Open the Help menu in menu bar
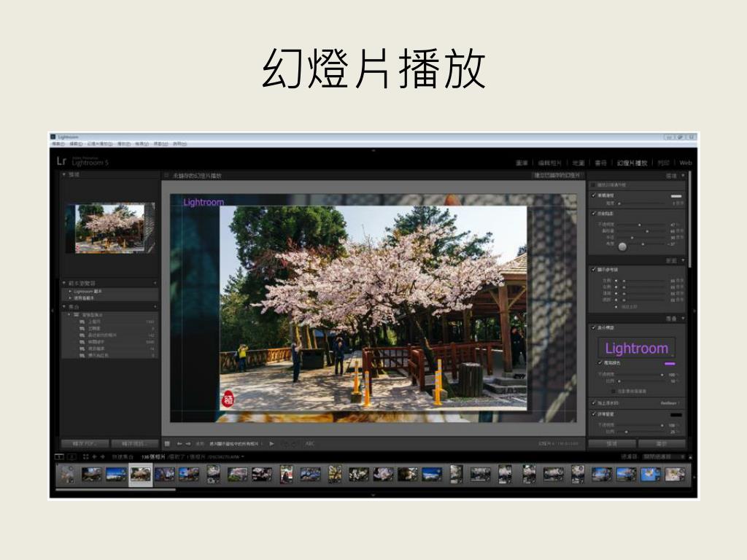Viewport: 747px width, 560px height. point(179,144)
